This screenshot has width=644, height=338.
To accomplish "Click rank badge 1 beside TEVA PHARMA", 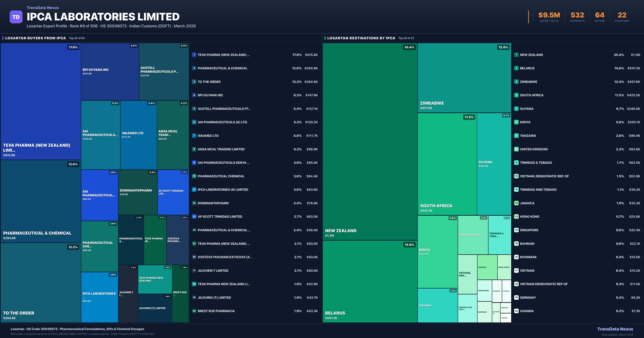I will (194, 55).
